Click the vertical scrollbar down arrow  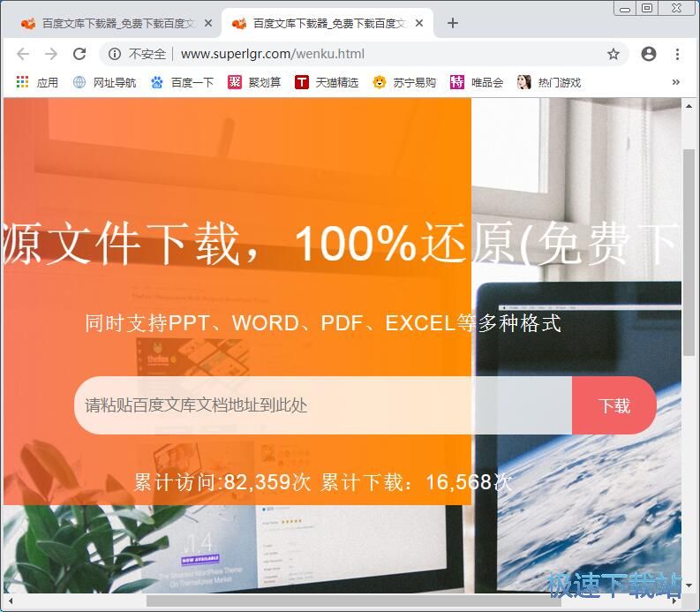pos(689,585)
